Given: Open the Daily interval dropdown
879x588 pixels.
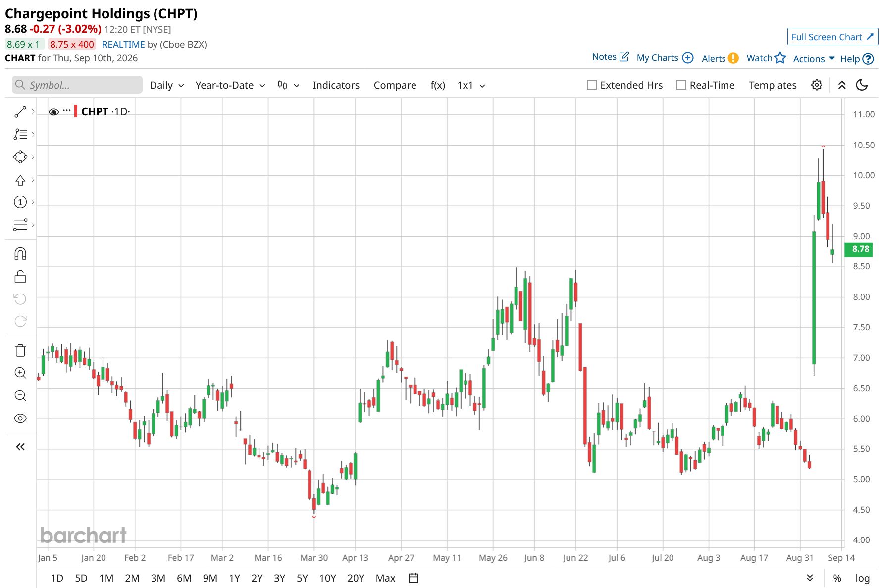Looking at the screenshot, I should coord(167,85).
